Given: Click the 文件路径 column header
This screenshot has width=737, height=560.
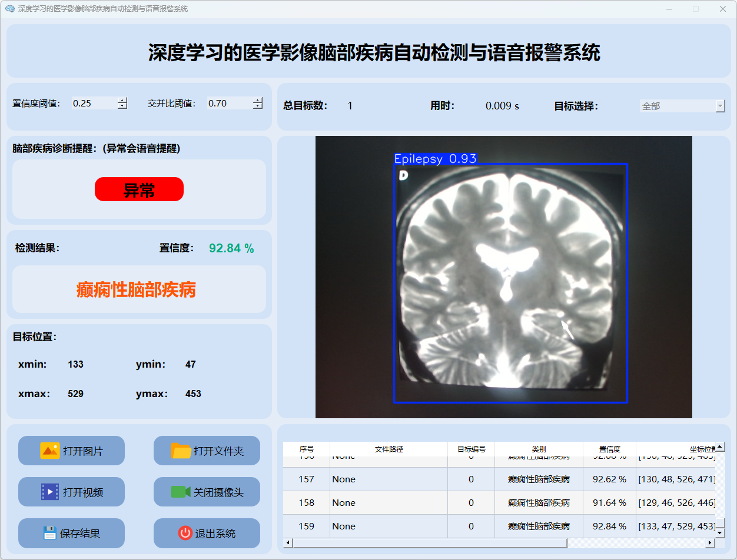Looking at the screenshot, I should 389,449.
